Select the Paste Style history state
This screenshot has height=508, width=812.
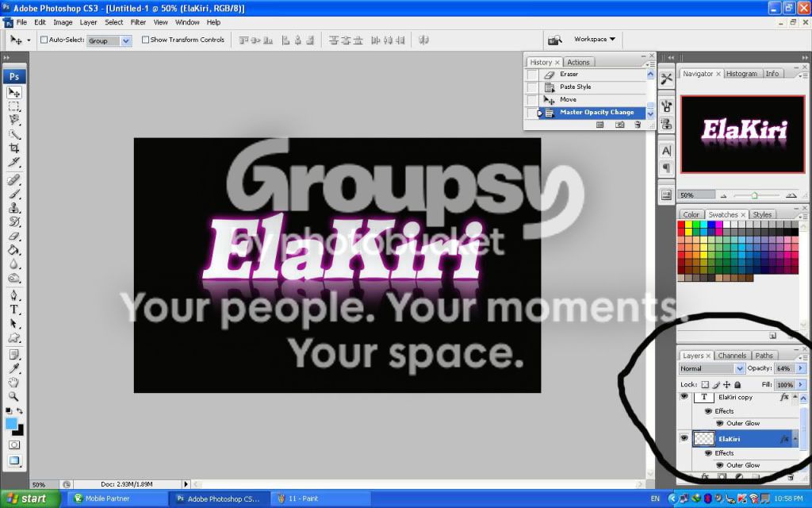pos(593,87)
